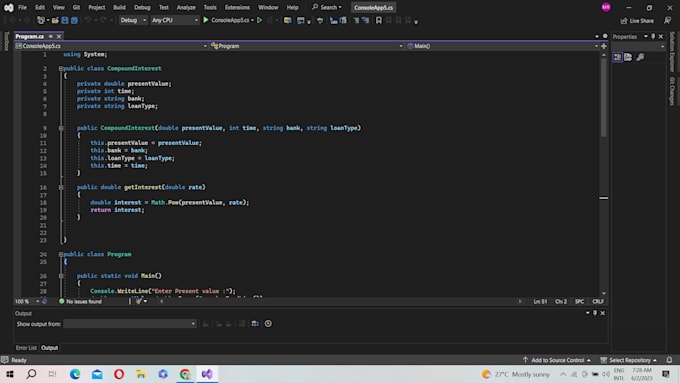Open the Git menu

tap(76, 7)
